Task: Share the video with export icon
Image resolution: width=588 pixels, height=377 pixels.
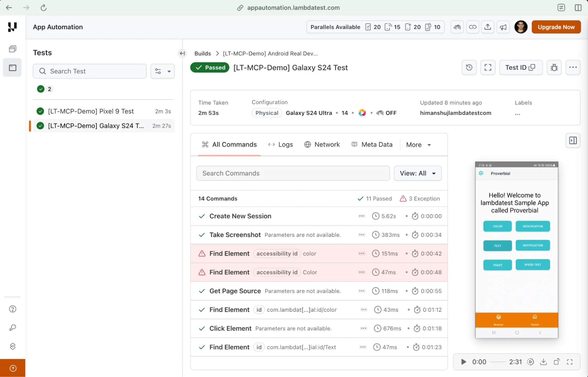Action: point(557,362)
